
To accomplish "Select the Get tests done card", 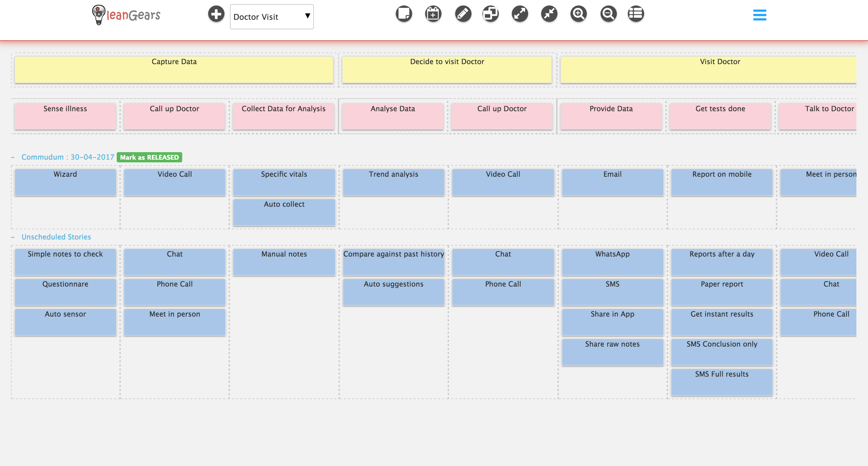I will click(720, 116).
